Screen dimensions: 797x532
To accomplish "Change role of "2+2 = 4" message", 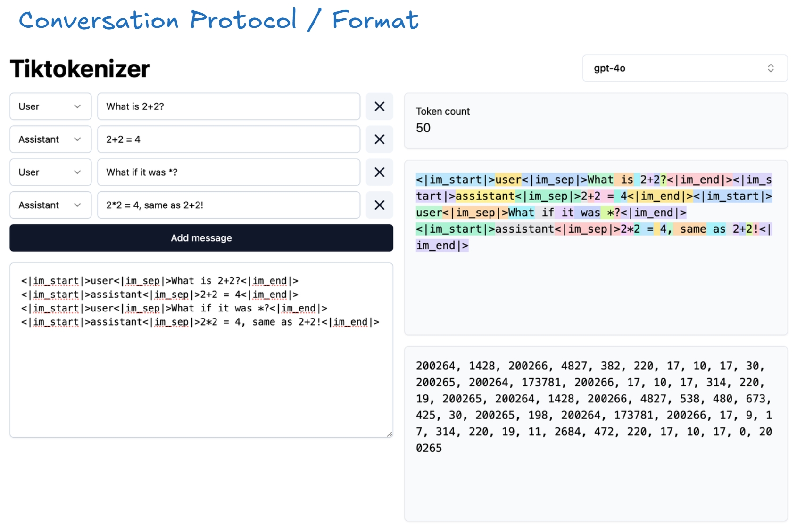I will point(50,139).
